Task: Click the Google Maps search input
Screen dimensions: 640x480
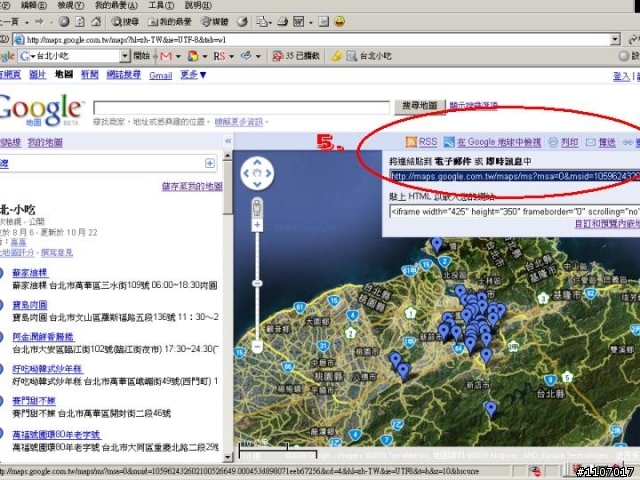Action: [x=241, y=107]
